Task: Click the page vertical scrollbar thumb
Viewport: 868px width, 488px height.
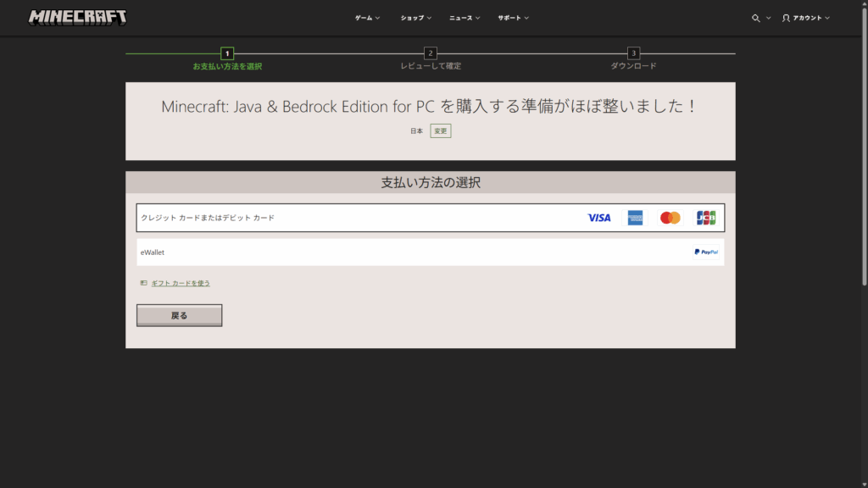Action: coord(864,146)
